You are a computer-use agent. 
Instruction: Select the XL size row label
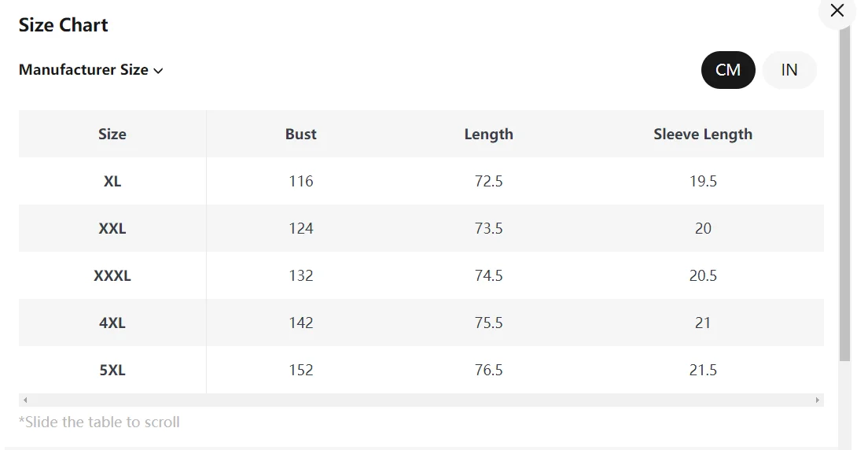[112, 181]
